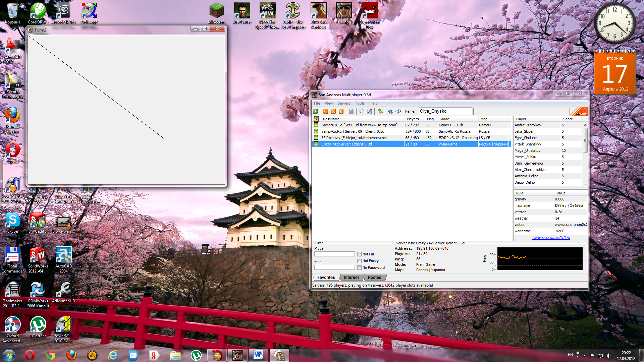Select the GTA San Andreas desktop icon
644x362 pixels.
pyautogui.click(x=318, y=16)
